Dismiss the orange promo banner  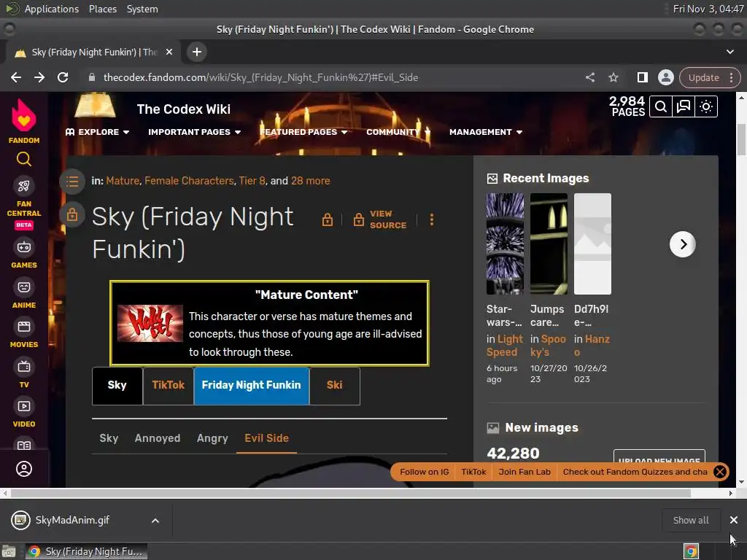click(720, 472)
